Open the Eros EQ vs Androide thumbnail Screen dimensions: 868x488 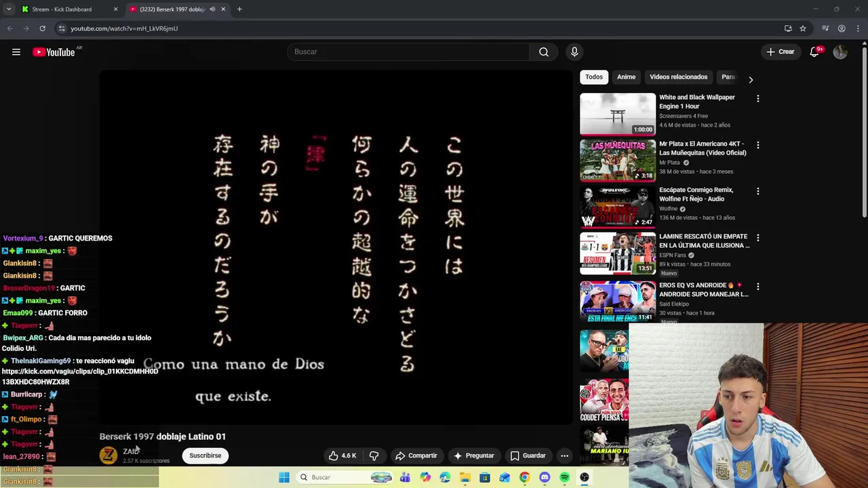pyautogui.click(x=618, y=302)
